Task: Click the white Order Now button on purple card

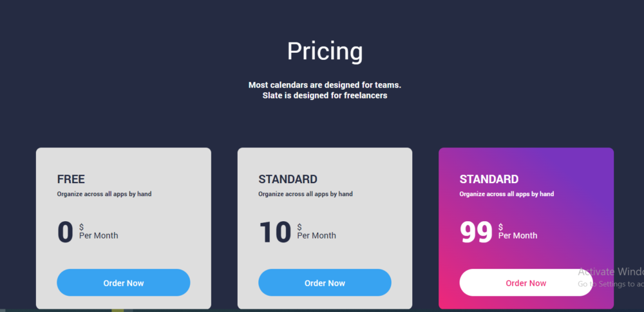Action: pyautogui.click(x=526, y=283)
